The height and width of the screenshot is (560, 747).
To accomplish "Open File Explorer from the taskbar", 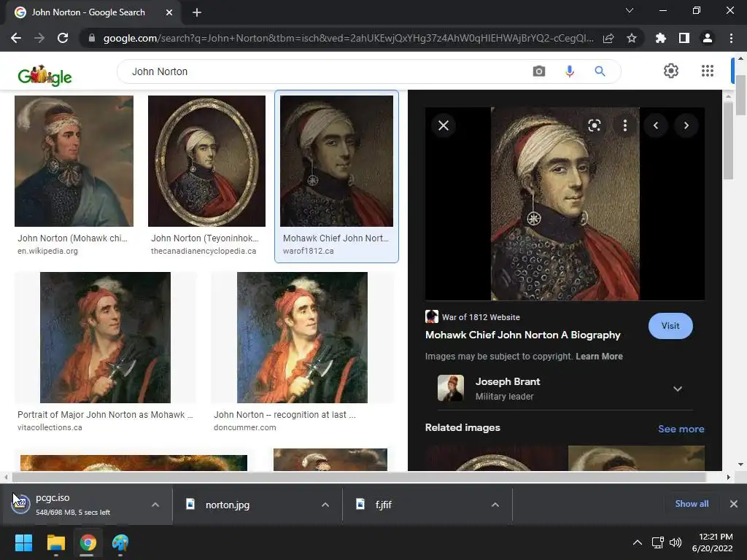I will 55,542.
